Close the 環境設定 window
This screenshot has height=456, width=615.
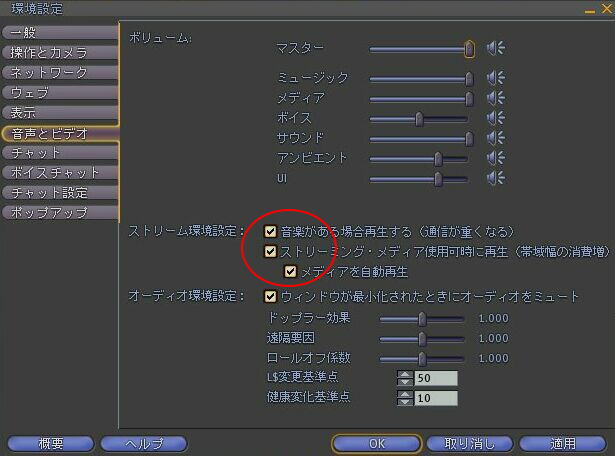tap(606, 8)
